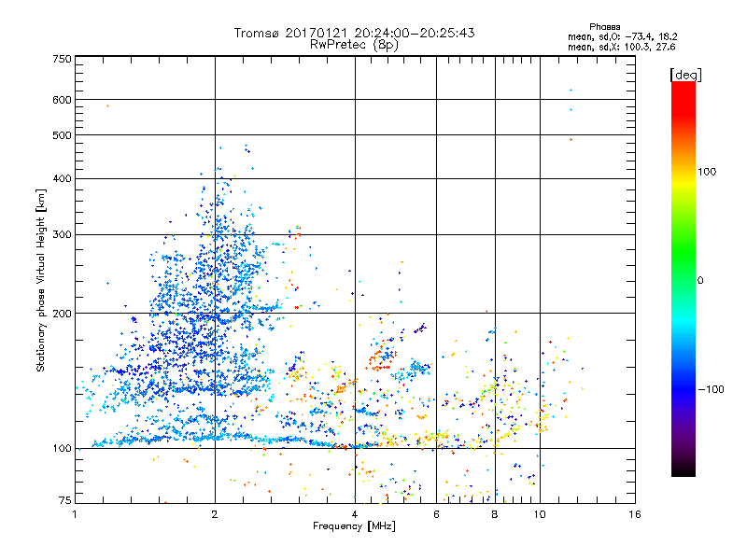The image size is (747, 560).
Task: Click the 'Stationary phase Virtual Height [km]' axis title
Action: pyautogui.click(x=41, y=281)
